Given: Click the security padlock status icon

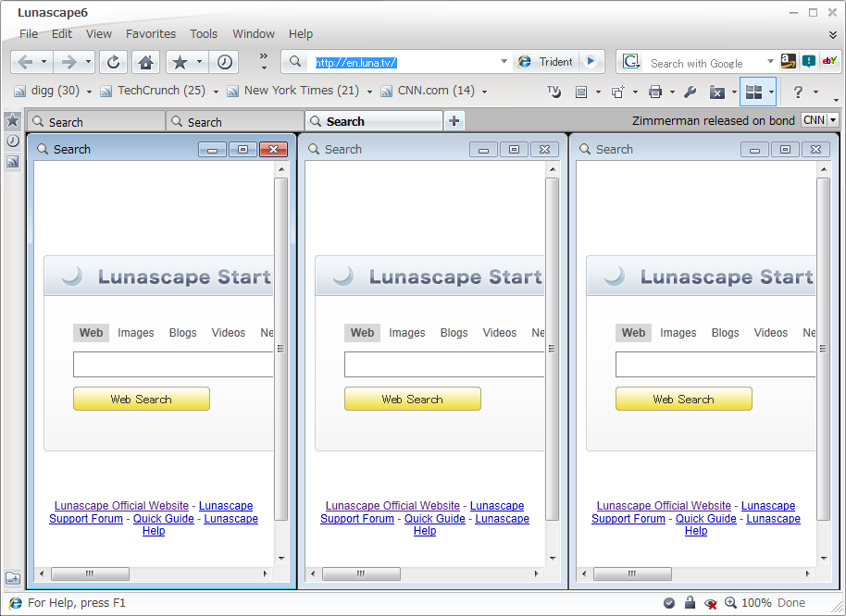Looking at the screenshot, I should tap(690, 602).
